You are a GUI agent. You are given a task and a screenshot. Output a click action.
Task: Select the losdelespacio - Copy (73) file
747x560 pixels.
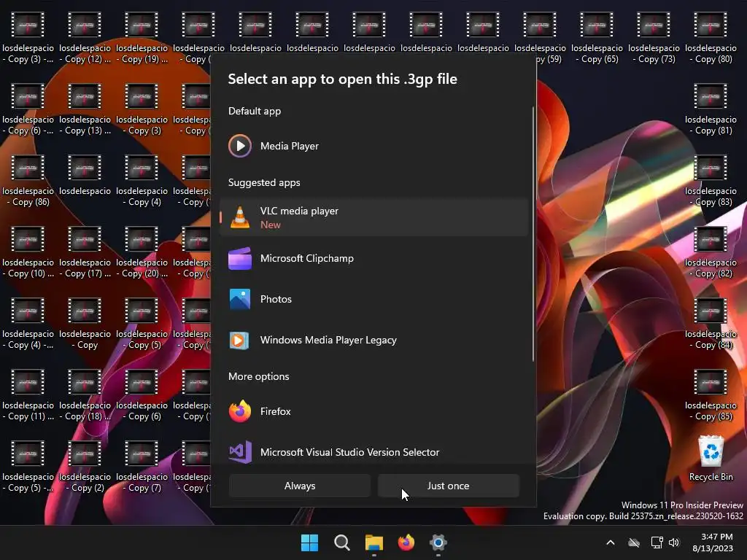point(654,38)
